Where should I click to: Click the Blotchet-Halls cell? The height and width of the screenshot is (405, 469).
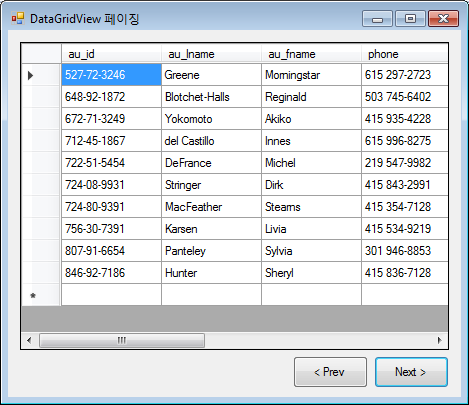click(x=211, y=97)
